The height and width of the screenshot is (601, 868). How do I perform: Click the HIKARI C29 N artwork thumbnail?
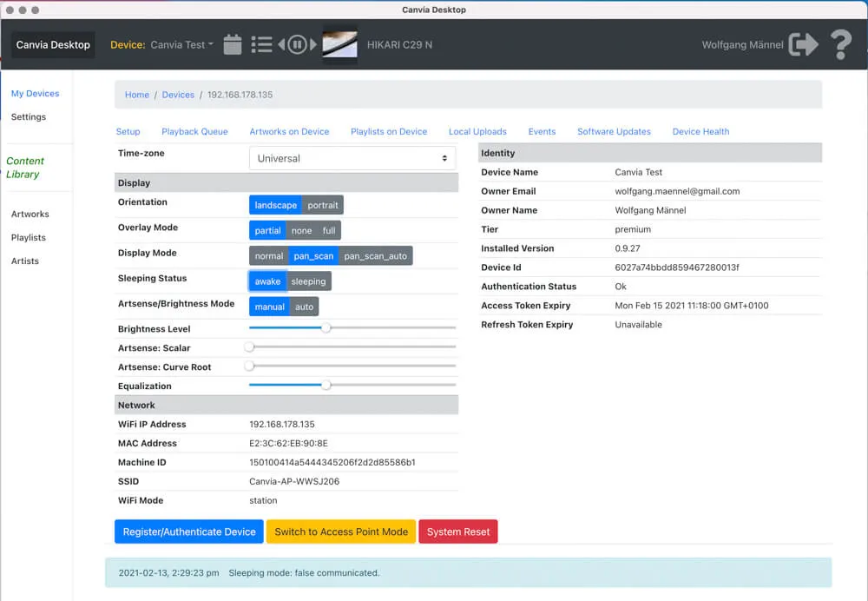(340, 45)
